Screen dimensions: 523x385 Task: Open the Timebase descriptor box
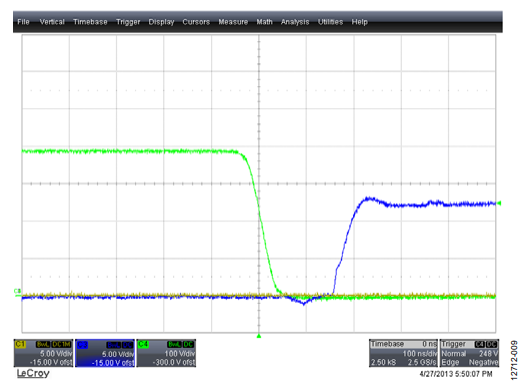403,353
